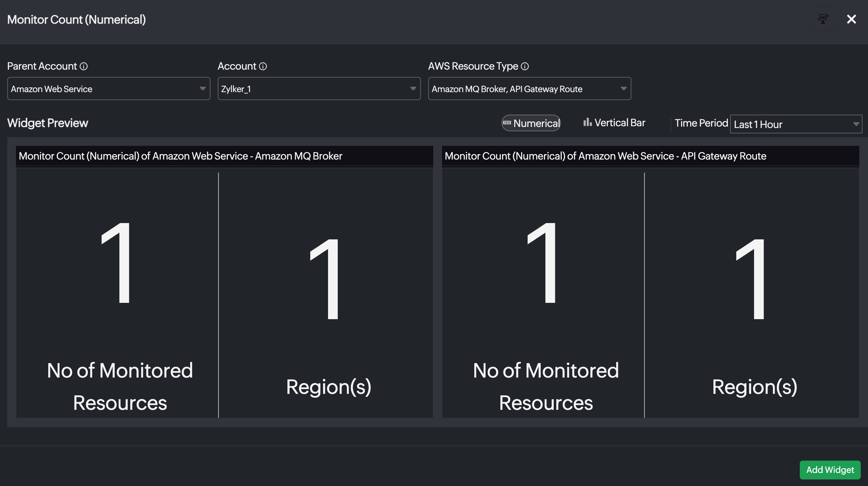The width and height of the screenshot is (868, 486).
Task: Click the API Gateway Route widget title
Action: [605, 156]
